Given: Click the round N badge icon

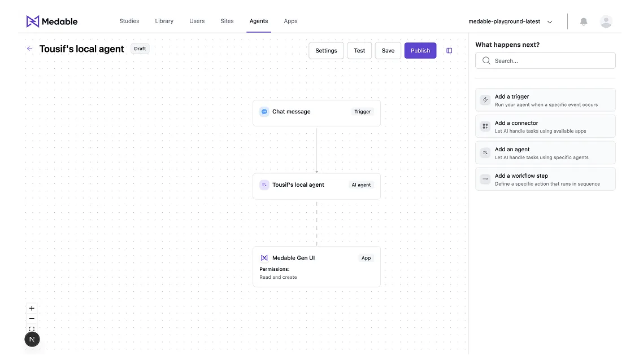Looking at the screenshot, I should [32, 339].
